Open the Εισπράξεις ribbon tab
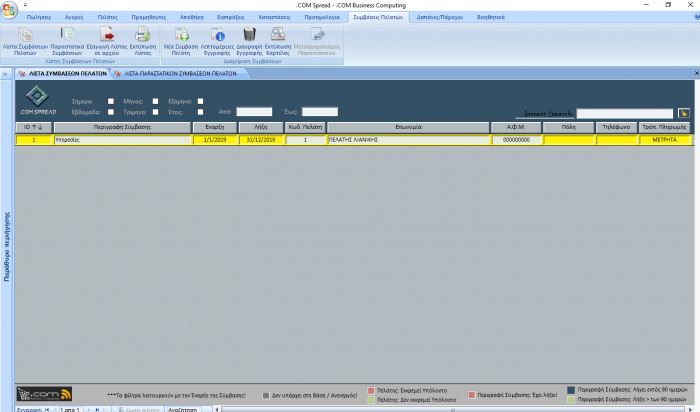The width and height of the screenshot is (700, 412). tap(230, 17)
